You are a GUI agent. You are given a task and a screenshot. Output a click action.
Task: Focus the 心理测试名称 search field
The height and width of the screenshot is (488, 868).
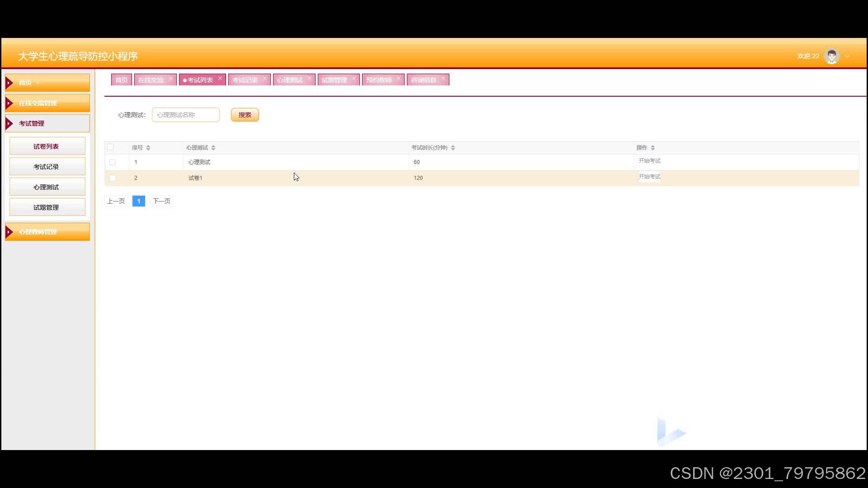(x=186, y=115)
